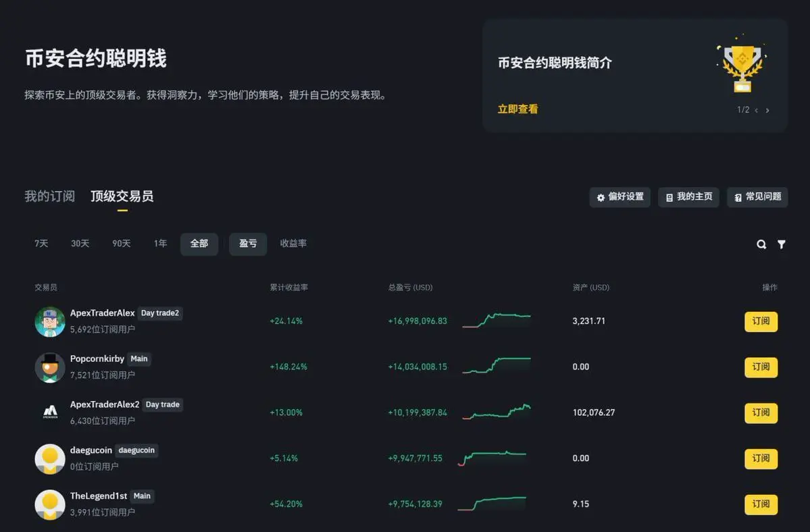Image resolution: width=810 pixels, height=532 pixels.
Task: Subscribe to ApexTraderAlex with 订阅
Action: pyautogui.click(x=761, y=321)
